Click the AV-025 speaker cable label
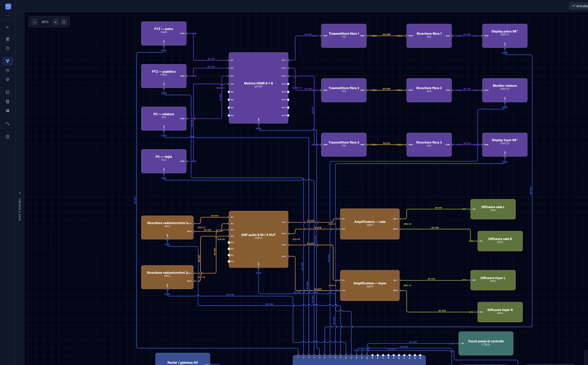Screen dimensions: 588x365 (442, 311)
